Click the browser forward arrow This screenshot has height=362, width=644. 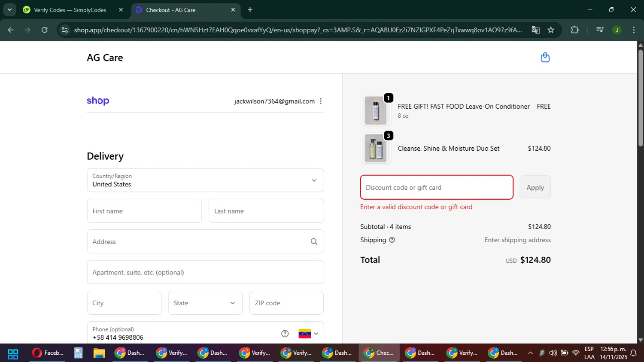coord(27,30)
